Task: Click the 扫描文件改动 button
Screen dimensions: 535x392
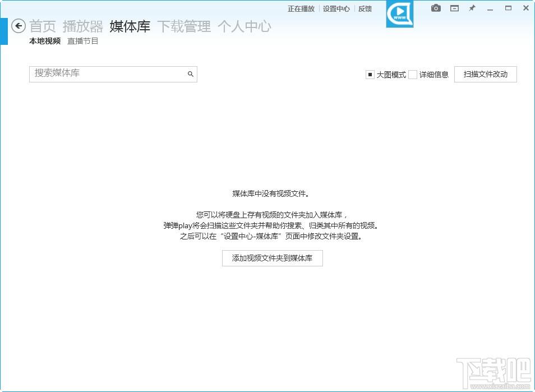Action: 486,75
